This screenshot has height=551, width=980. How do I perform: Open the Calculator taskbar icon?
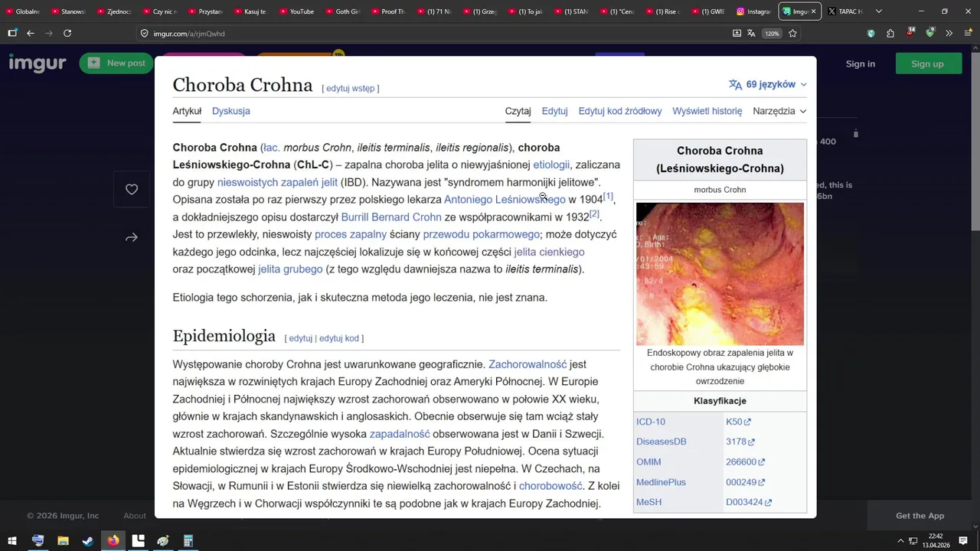[x=188, y=541]
